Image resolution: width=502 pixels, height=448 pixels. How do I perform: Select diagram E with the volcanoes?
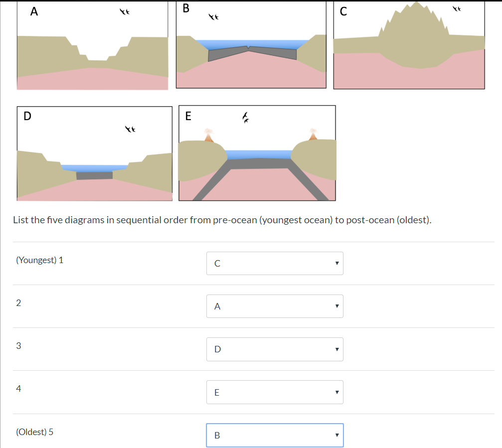tap(257, 153)
